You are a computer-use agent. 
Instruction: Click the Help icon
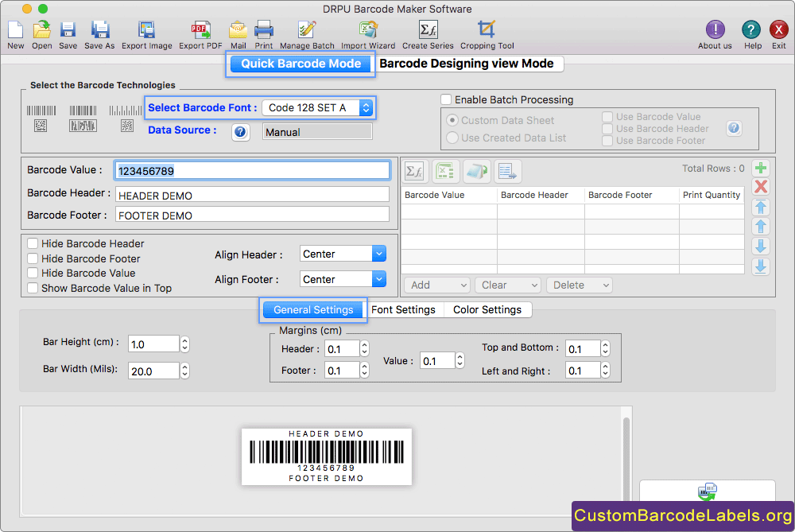pyautogui.click(x=751, y=29)
